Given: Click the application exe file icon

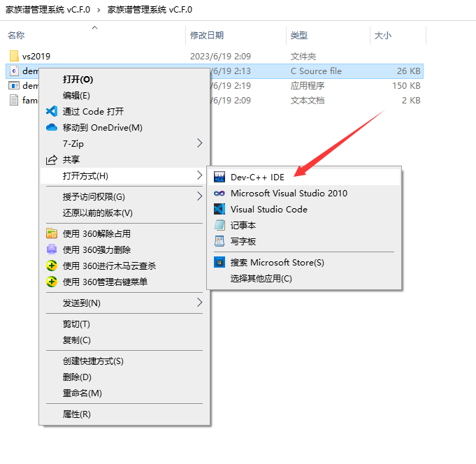Looking at the screenshot, I should (14, 85).
